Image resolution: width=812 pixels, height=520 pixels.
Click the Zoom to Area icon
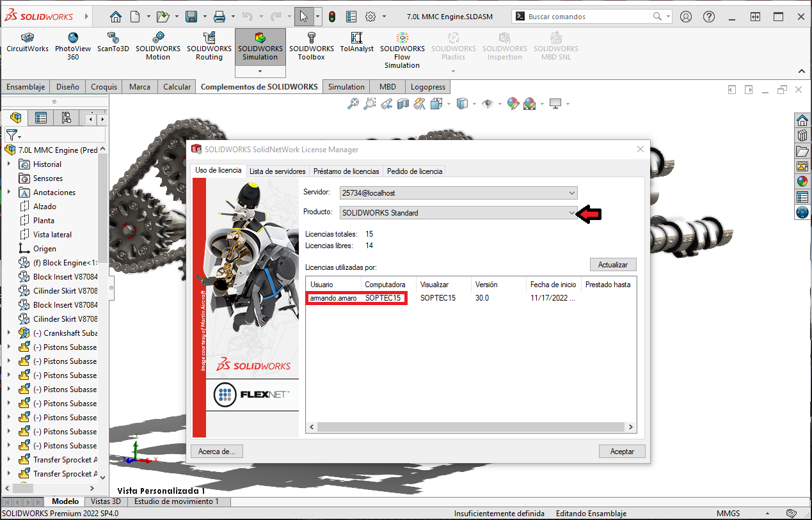click(x=370, y=103)
